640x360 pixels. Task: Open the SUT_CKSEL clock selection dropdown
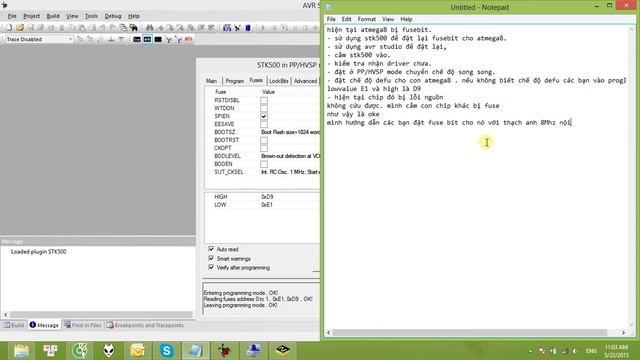(290, 172)
